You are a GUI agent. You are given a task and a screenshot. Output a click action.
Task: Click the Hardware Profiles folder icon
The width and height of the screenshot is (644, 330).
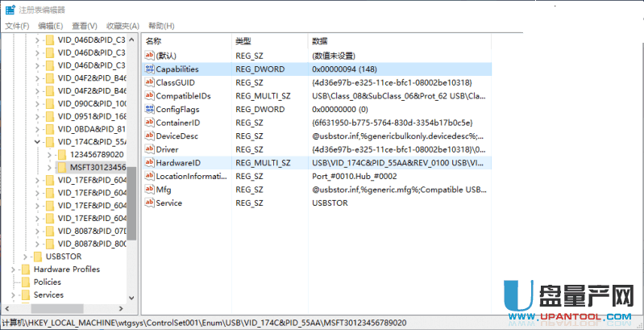coord(26,269)
